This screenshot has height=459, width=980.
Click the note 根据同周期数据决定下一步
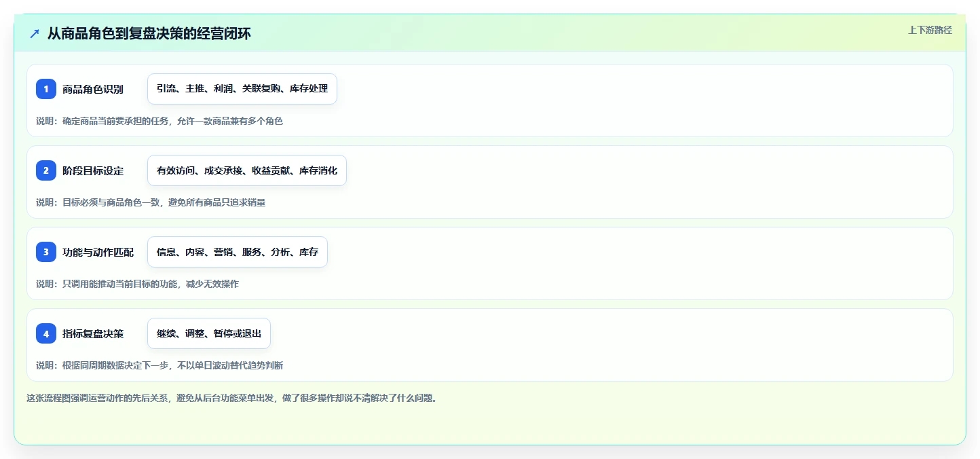click(116, 365)
